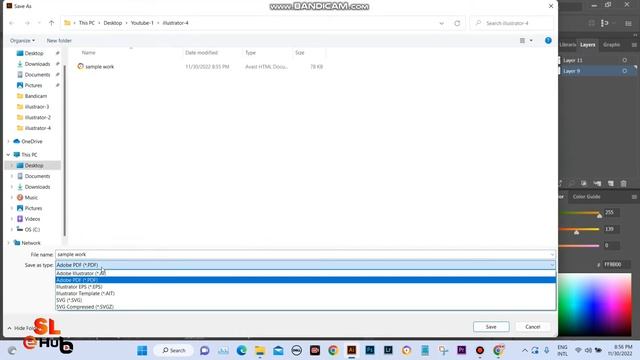The image size is (640, 360).
Task: Click the Cancel button
Action: 533,327
